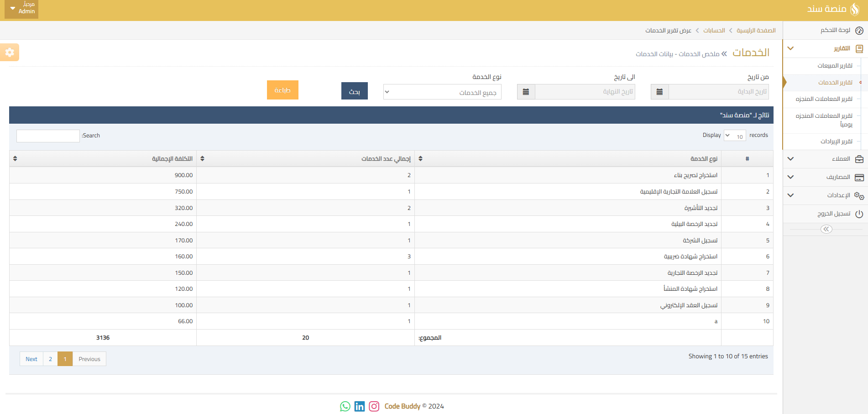Sort by التكلفة الإجمالية column arrows
The width and height of the screenshot is (868, 414).
click(15, 158)
